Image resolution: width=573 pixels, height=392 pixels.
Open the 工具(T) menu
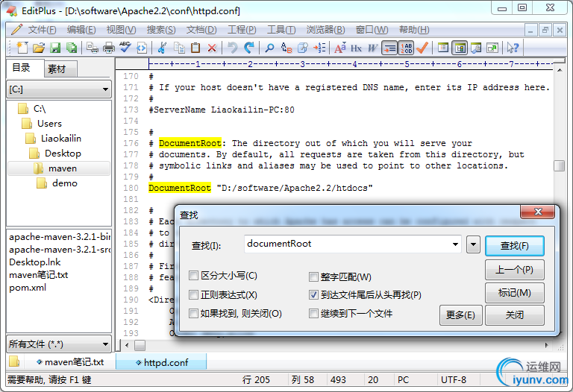pos(281,30)
